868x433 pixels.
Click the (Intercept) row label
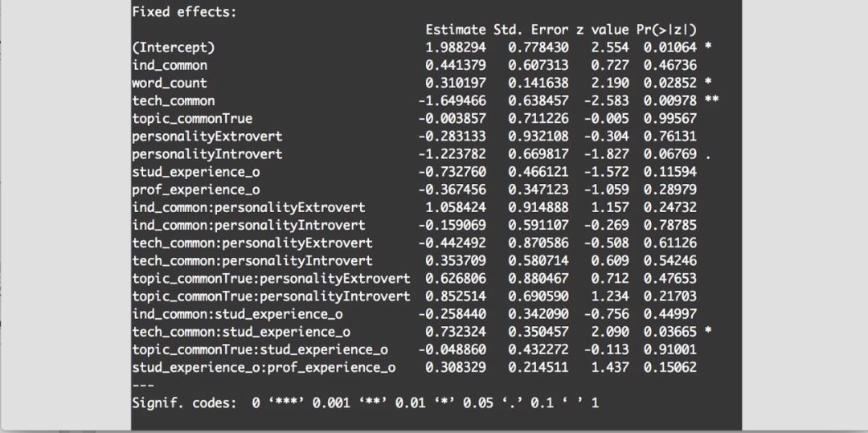coord(175,47)
